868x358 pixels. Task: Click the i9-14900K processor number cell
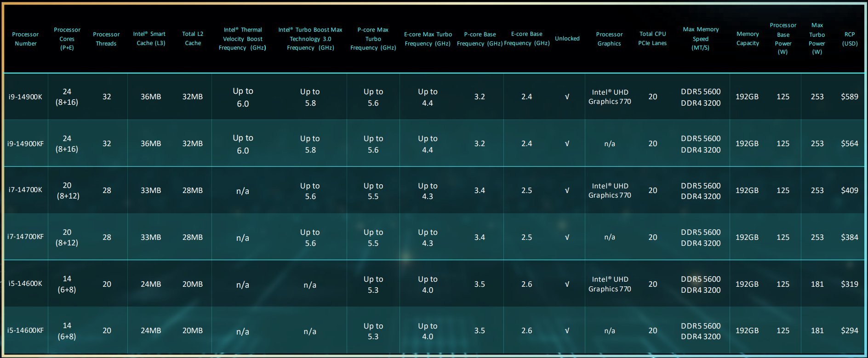[25, 97]
